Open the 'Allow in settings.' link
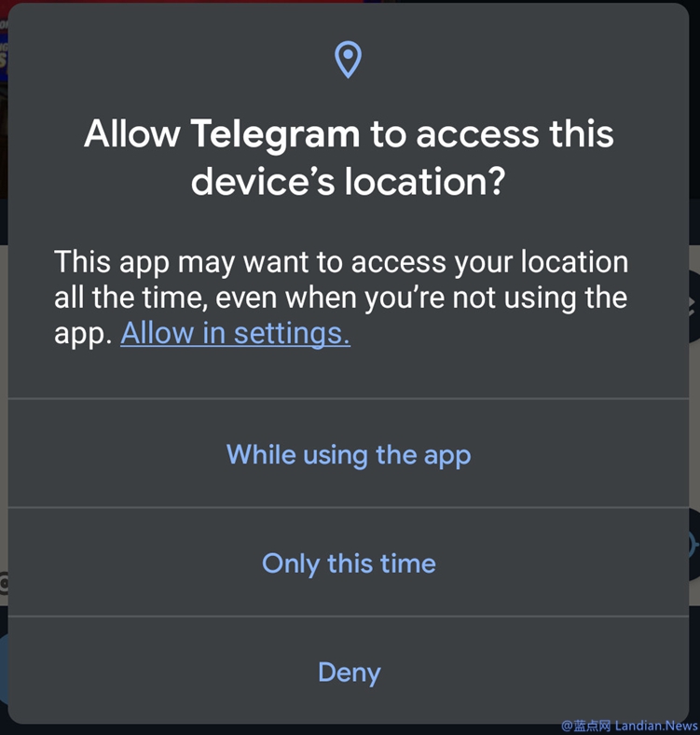This screenshot has height=735, width=700. tap(235, 334)
